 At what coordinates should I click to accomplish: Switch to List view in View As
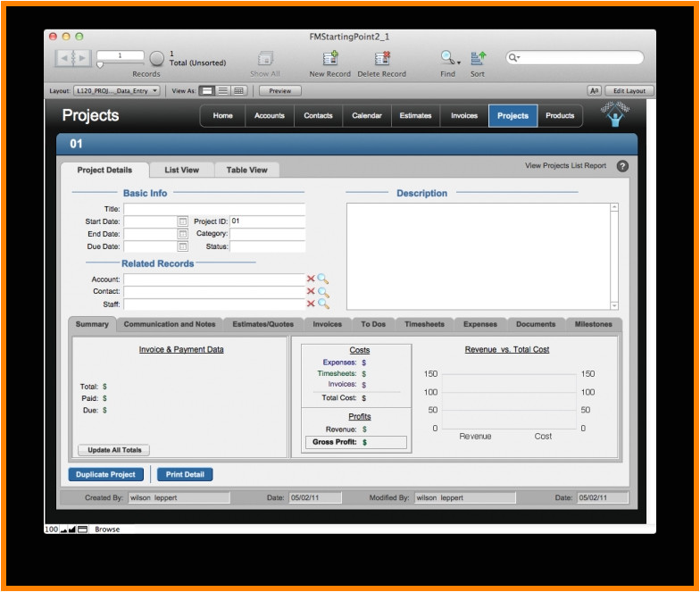pos(222,91)
